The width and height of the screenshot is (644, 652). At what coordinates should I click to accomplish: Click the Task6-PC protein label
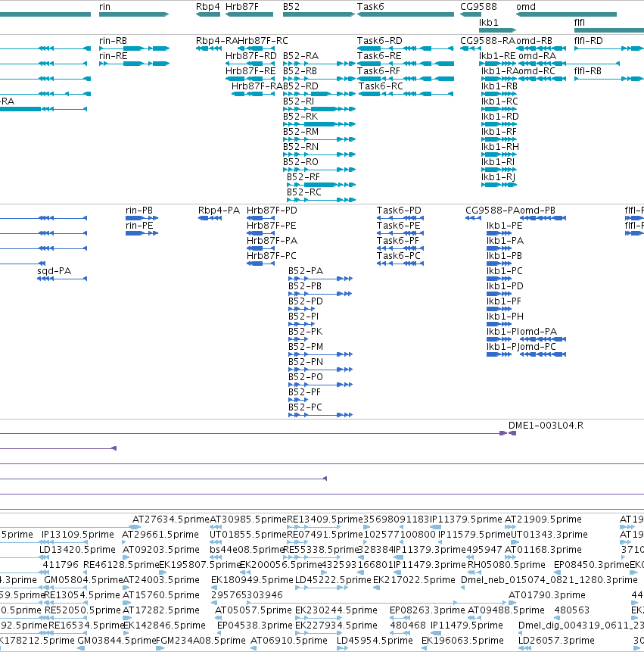click(x=399, y=256)
